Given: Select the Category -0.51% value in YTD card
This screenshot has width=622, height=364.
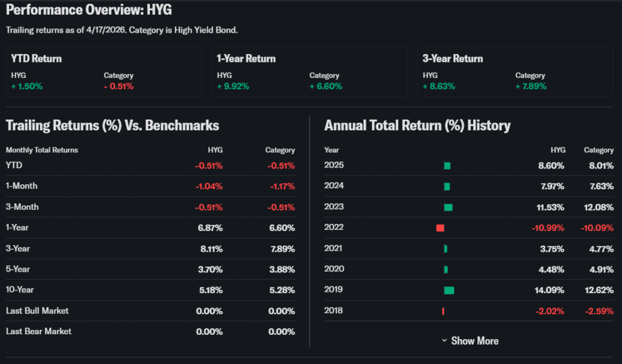Looking at the screenshot, I should [x=118, y=86].
